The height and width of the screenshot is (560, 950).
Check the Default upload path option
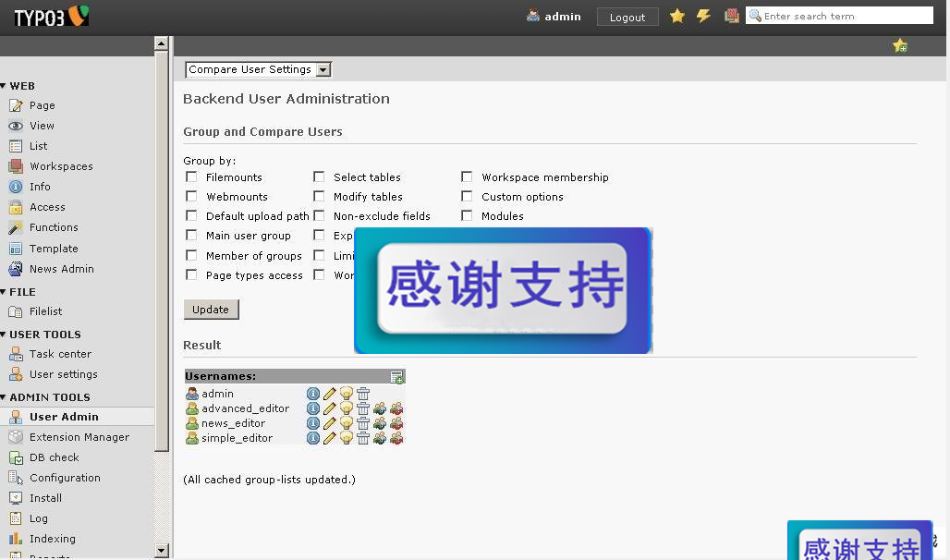pyautogui.click(x=191, y=215)
